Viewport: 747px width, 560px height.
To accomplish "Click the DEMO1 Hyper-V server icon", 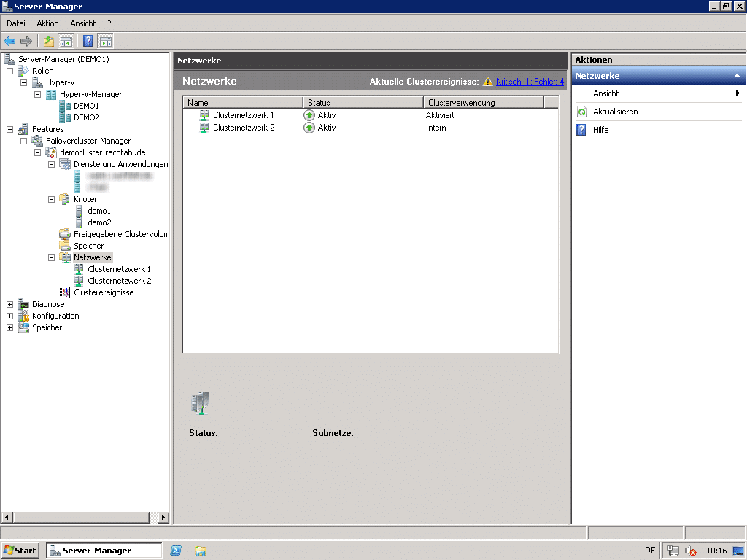I will pyautogui.click(x=65, y=106).
